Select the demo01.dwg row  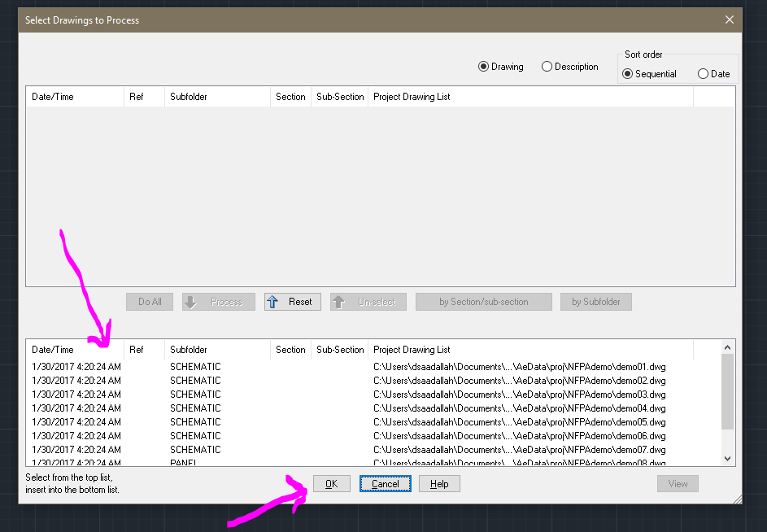click(366, 367)
